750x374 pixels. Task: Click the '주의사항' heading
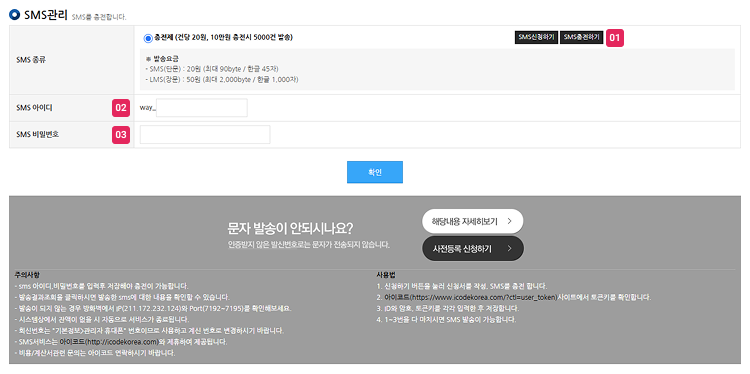(x=28, y=275)
